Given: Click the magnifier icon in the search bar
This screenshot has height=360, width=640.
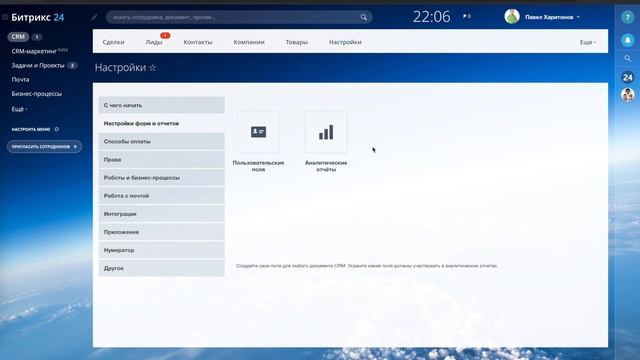Looking at the screenshot, I should tap(364, 17).
